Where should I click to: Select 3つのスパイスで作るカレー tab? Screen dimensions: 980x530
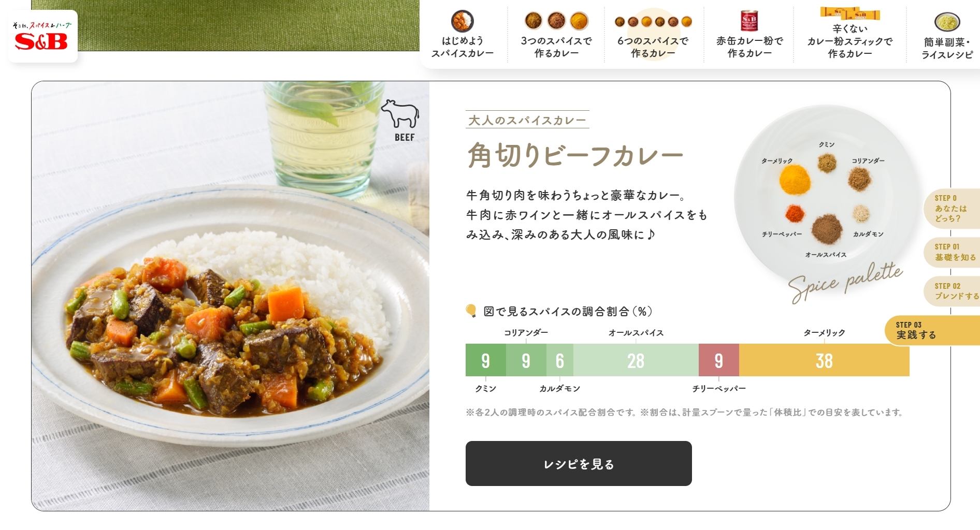(x=556, y=35)
